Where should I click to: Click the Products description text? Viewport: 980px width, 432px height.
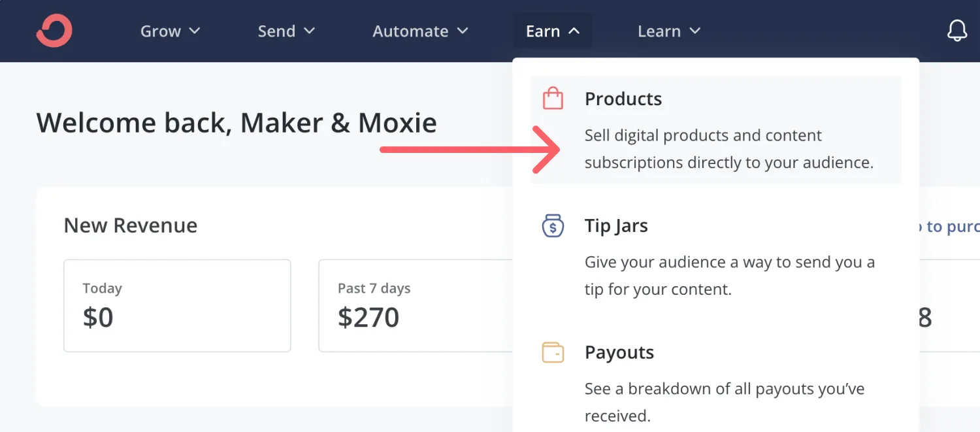coord(728,149)
